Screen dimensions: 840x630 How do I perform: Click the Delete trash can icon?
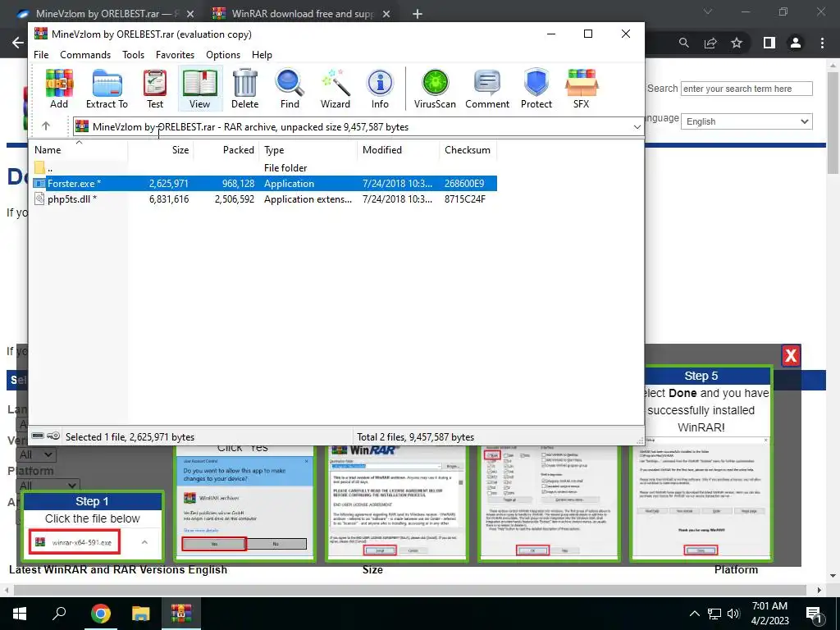coord(244,89)
